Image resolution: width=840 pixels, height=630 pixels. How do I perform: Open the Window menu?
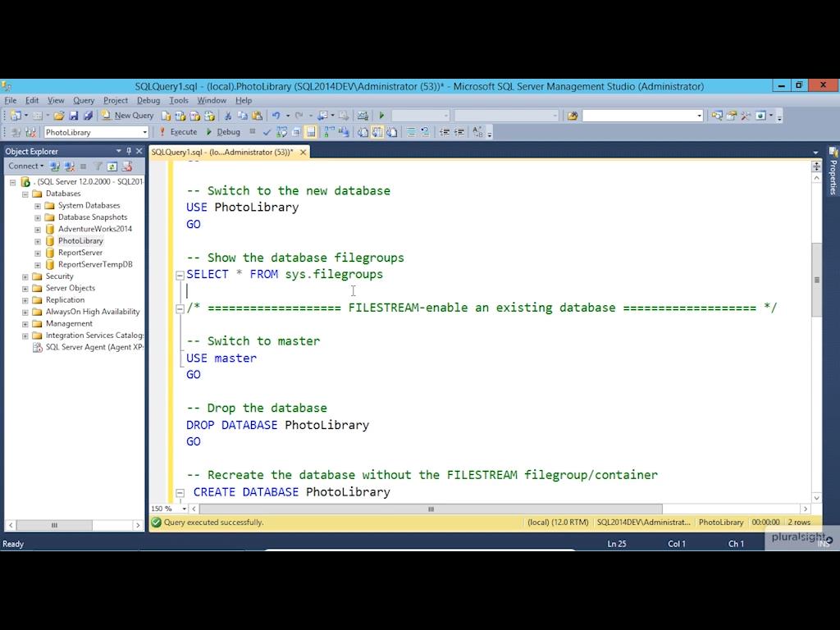pos(212,100)
